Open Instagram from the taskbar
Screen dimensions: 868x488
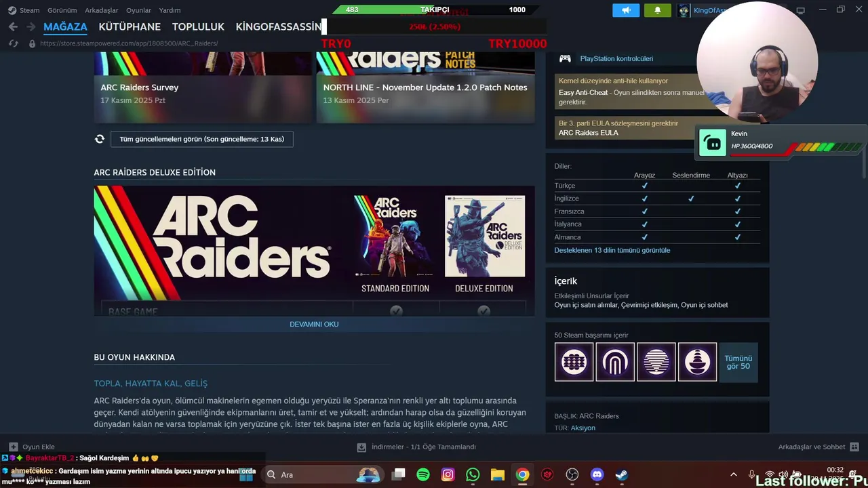pyautogui.click(x=448, y=474)
